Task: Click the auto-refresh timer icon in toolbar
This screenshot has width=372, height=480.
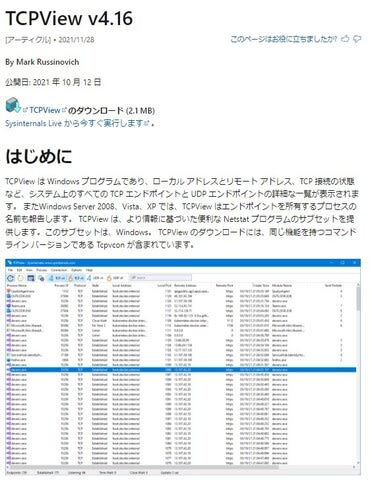Action: pyautogui.click(x=21, y=278)
